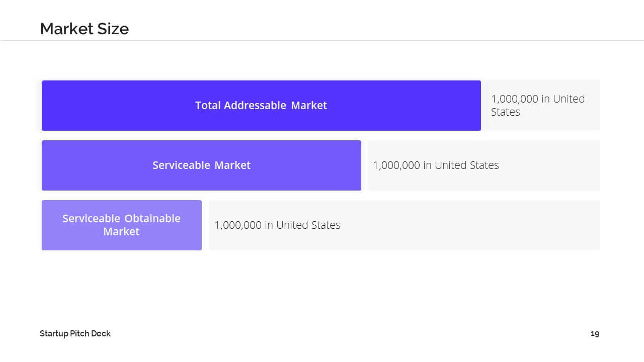The height and width of the screenshot is (362, 644).
Task: Click gray text box beside Serviceable Obtainable Market
Action: pos(405,225)
